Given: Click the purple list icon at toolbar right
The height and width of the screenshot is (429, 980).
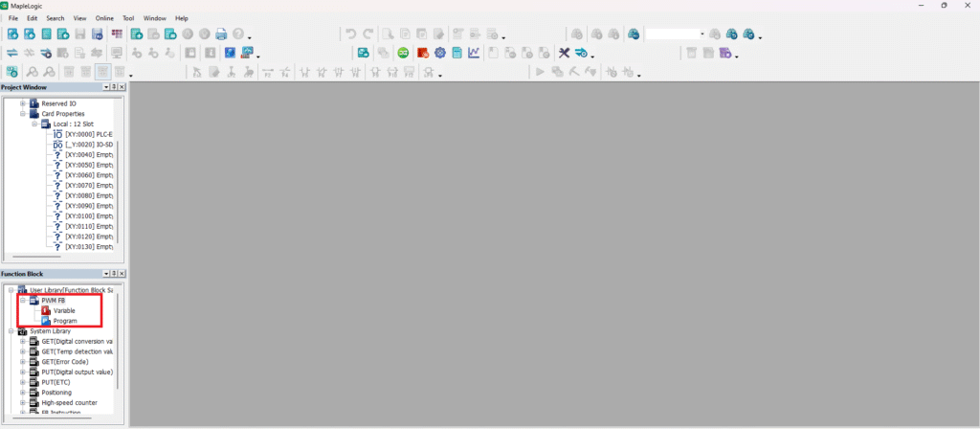Looking at the screenshot, I should click(x=725, y=54).
